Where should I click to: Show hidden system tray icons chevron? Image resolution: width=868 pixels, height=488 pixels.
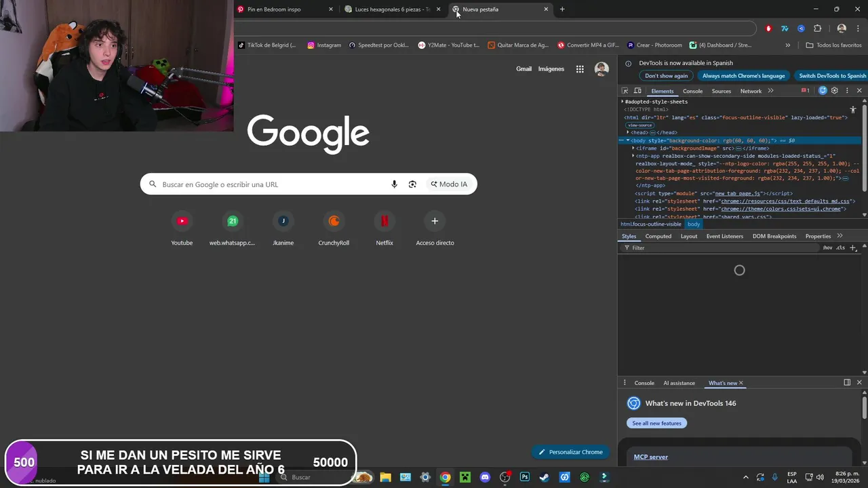click(746, 477)
